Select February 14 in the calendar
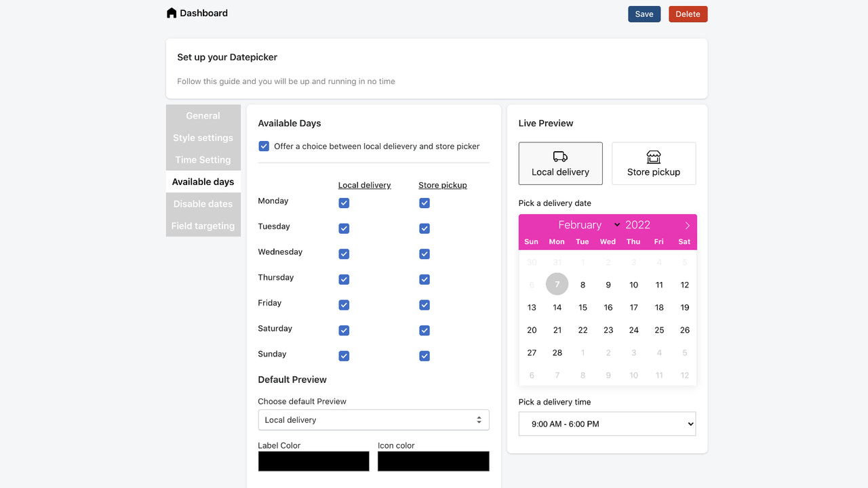Screen dimensions: 868x488 [x=557, y=307]
